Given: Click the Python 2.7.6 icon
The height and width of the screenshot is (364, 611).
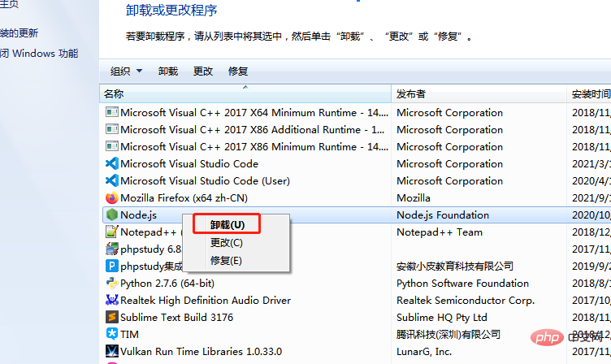Looking at the screenshot, I should pyautogui.click(x=112, y=283).
